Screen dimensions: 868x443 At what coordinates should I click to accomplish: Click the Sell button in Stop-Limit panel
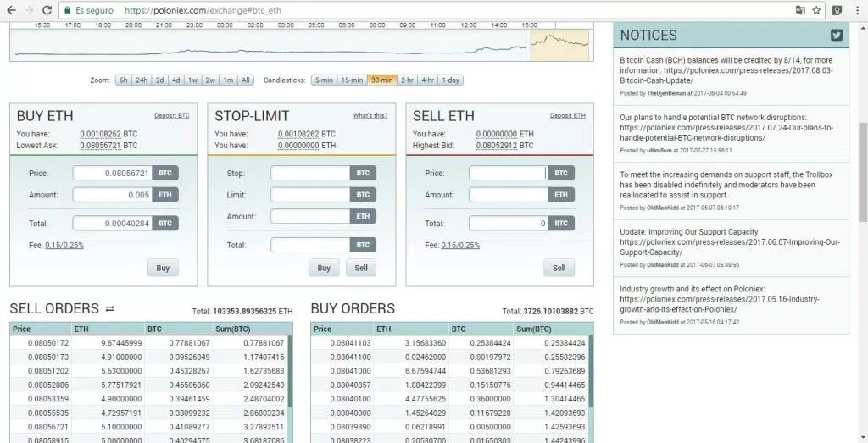coord(361,268)
